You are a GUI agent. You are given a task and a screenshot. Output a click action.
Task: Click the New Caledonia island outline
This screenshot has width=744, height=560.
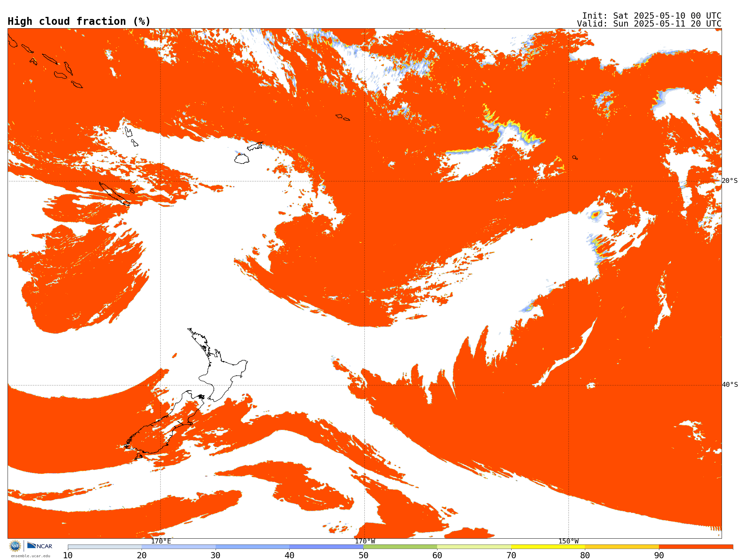(114, 194)
